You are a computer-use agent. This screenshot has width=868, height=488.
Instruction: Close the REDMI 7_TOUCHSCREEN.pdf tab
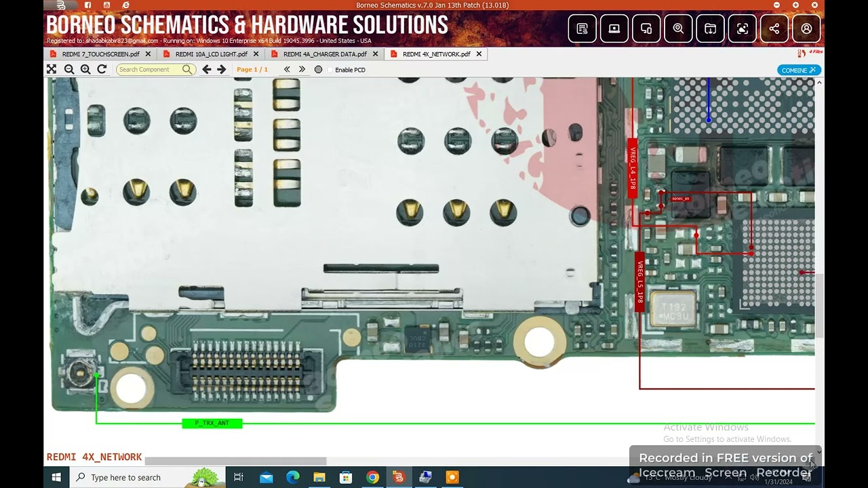(x=148, y=54)
